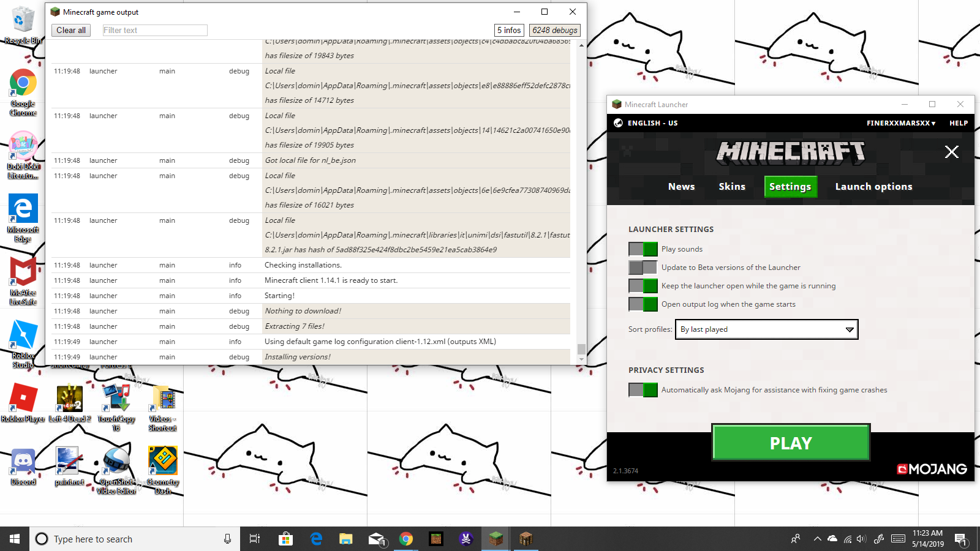Screen dimensions: 980x551
Task: Open the volume control in system tray
Action: pyautogui.click(x=861, y=539)
